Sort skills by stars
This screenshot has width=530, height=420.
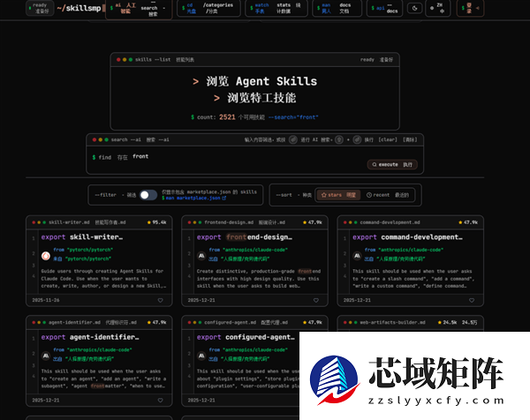tap(338, 195)
